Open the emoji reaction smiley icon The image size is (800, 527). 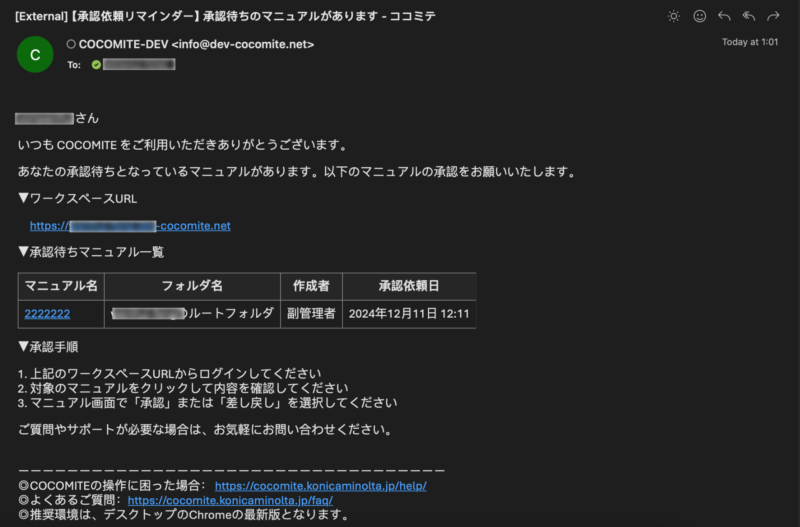coord(699,16)
